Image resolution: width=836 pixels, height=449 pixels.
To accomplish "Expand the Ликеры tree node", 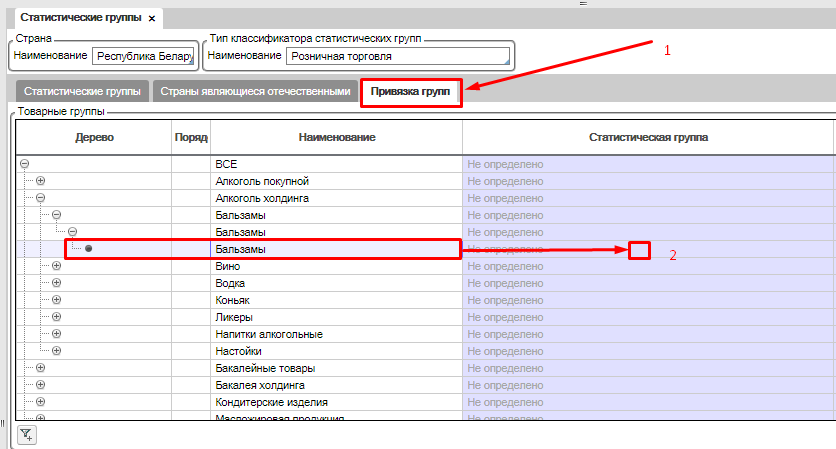I will [57, 317].
